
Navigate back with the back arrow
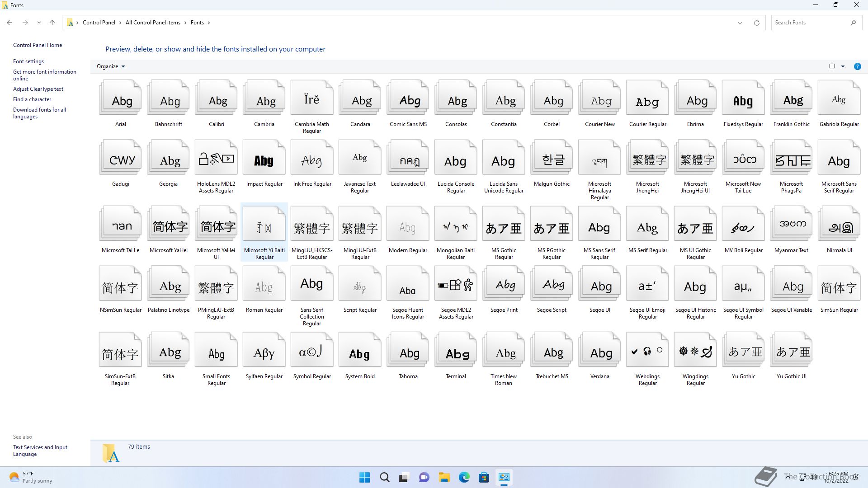pos(9,23)
